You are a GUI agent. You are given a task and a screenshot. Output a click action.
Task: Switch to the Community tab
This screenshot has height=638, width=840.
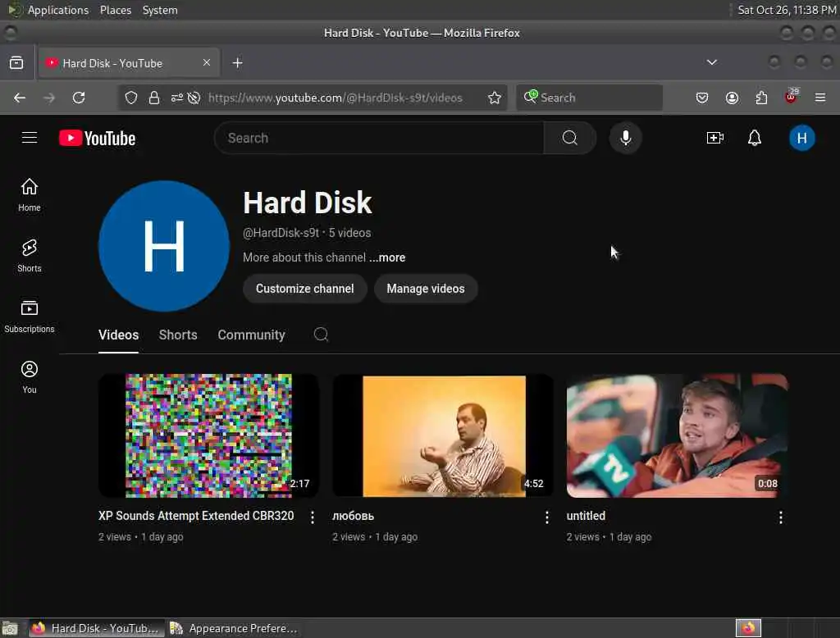tap(251, 335)
